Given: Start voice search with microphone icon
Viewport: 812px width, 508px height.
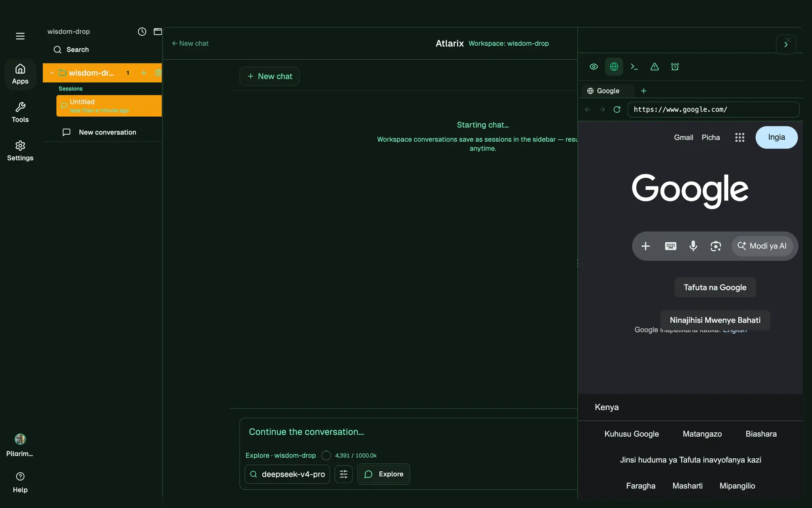Looking at the screenshot, I should tap(693, 246).
